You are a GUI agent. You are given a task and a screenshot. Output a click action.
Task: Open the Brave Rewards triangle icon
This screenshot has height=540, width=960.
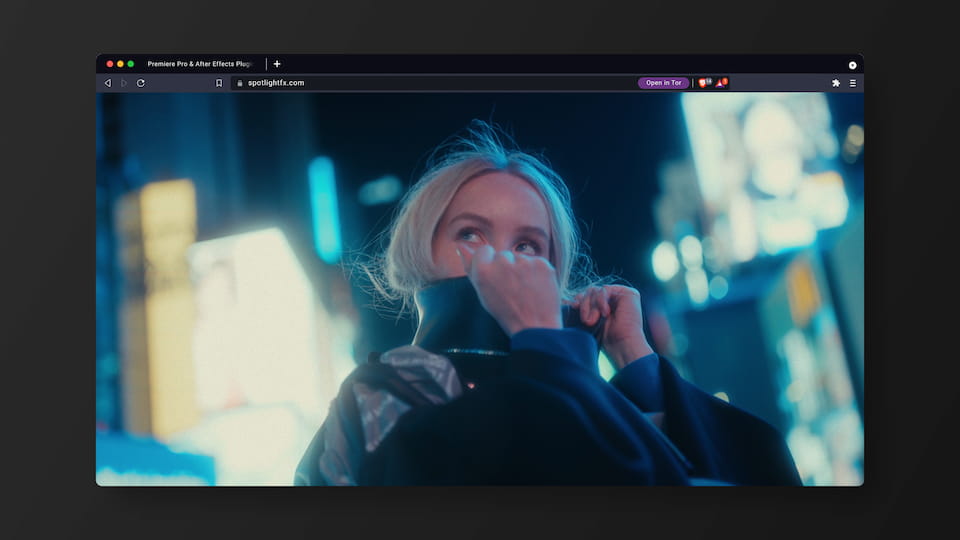point(721,83)
